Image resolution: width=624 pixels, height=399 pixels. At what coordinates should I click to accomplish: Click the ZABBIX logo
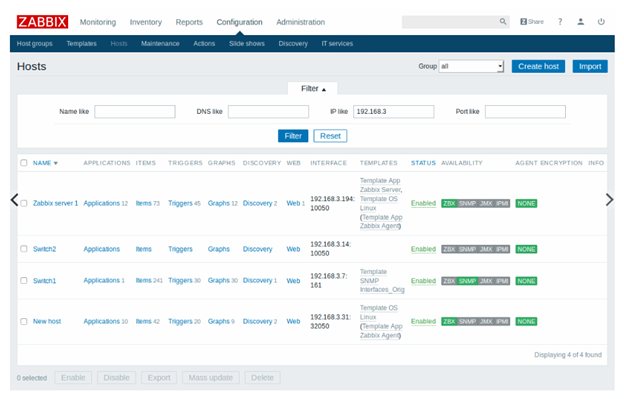tap(42, 22)
